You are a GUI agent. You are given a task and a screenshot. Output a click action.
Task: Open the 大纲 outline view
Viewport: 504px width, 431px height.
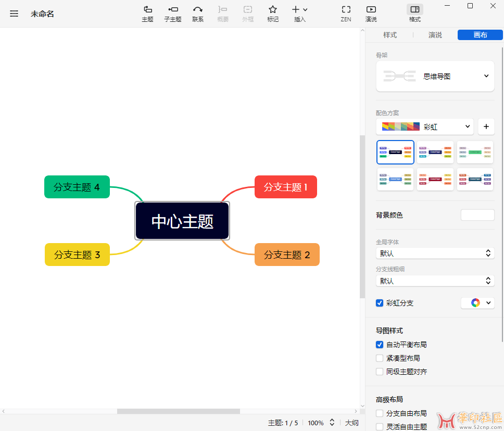(351, 423)
